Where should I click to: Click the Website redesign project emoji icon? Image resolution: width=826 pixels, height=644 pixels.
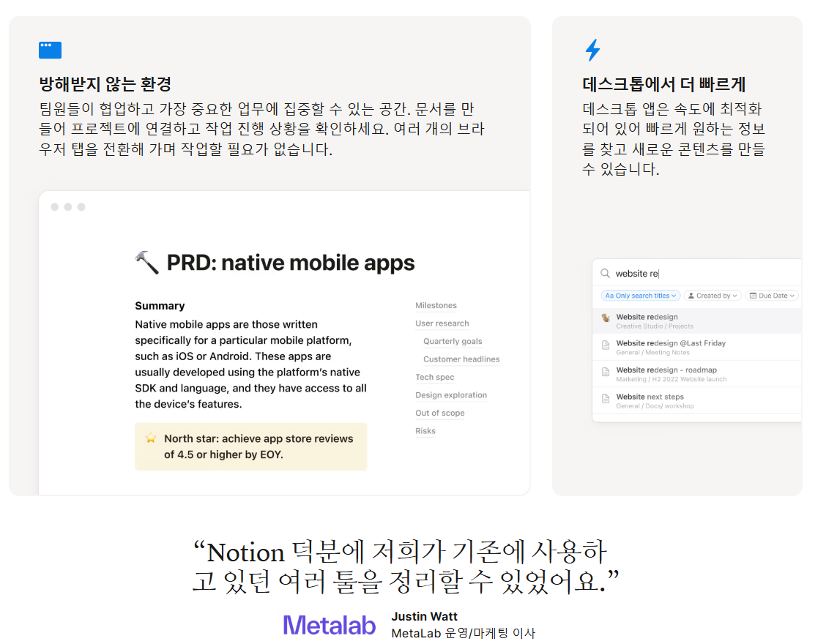point(606,318)
